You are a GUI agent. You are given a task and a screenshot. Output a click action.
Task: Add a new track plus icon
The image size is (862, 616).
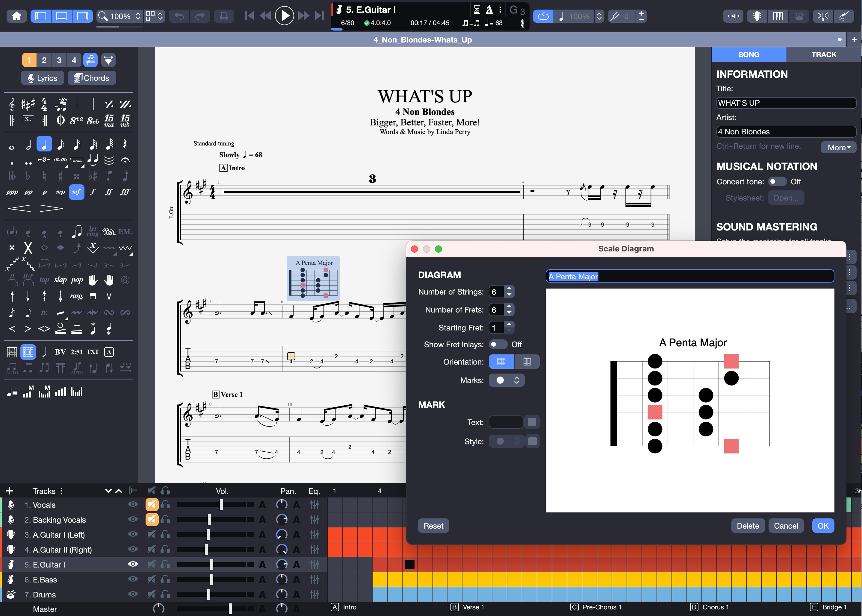10,491
